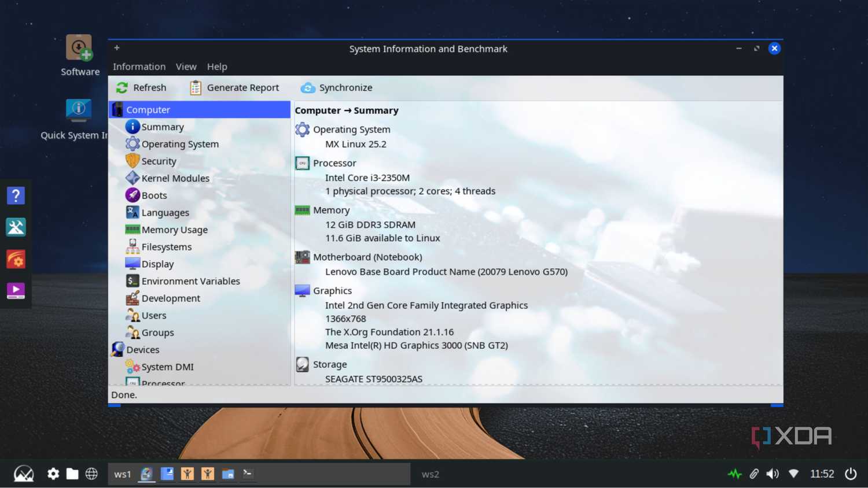The height and width of the screenshot is (488, 868).
Task: Click the "1366x768" resolution value
Action: pyautogui.click(x=345, y=319)
